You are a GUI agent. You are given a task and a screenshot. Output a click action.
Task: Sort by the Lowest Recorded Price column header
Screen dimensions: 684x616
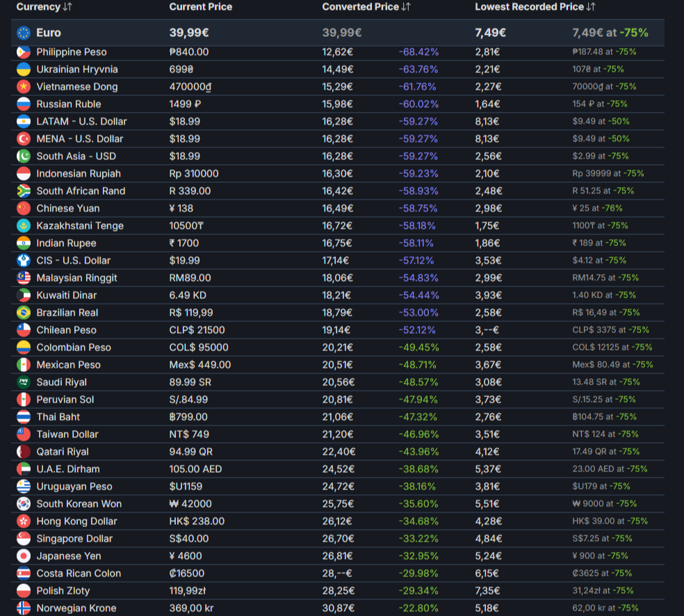(x=535, y=7)
